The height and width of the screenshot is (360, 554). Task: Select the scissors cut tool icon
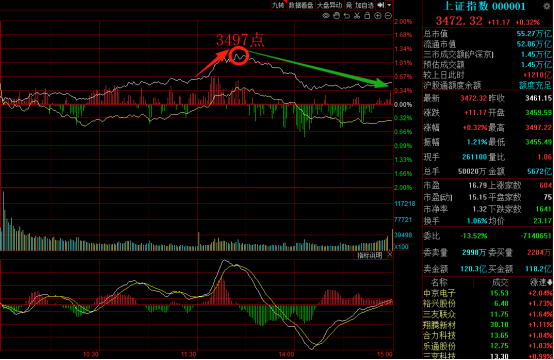pyautogui.click(x=357, y=16)
